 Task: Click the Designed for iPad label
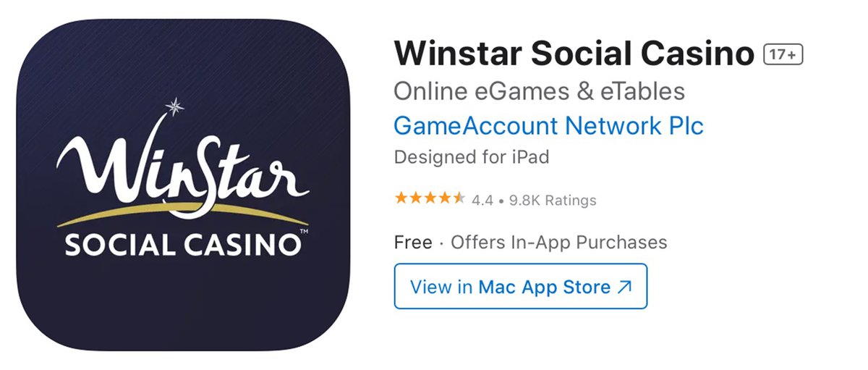pos(472,156)
